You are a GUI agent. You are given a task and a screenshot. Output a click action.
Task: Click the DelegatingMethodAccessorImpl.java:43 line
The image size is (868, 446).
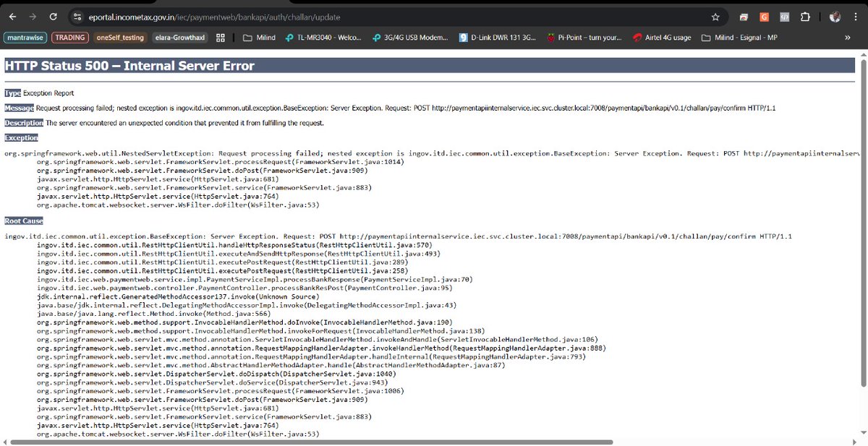[x=247, y=304]
